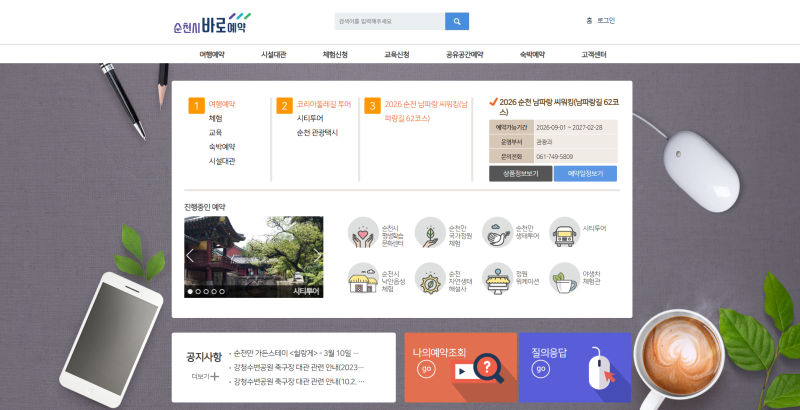Image resolution: width=800 pixels, height=410 pixels.
Task: Click the 순천시 바로예약 logo
Action: pos(212,23)
